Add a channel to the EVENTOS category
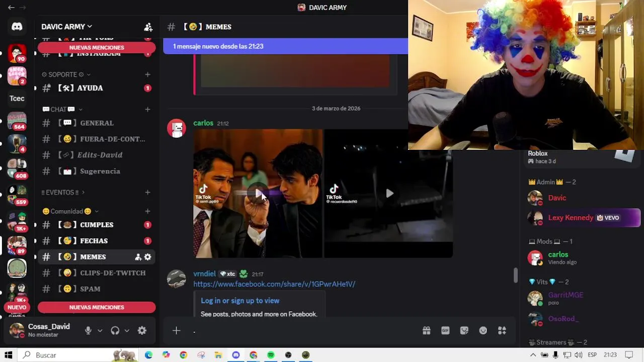The width and height of the screenshot is (644, 362). (x=147, y=192)
